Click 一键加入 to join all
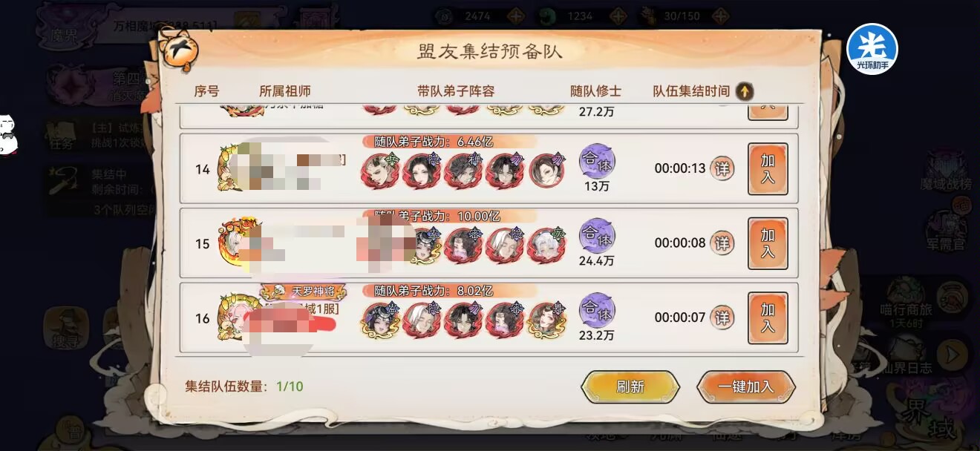This screenshot has width=980, height=451. pos(746,386)
